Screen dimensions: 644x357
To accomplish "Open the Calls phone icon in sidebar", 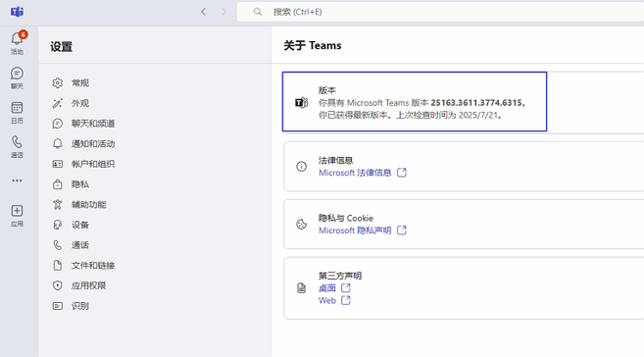I will tap(17, 142).
